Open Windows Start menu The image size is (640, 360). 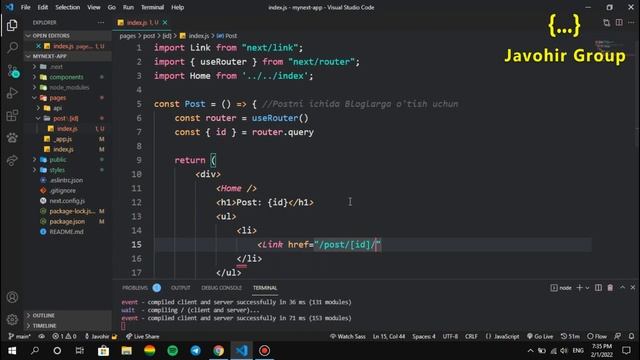pyautogui.click(x=12, y=351)
